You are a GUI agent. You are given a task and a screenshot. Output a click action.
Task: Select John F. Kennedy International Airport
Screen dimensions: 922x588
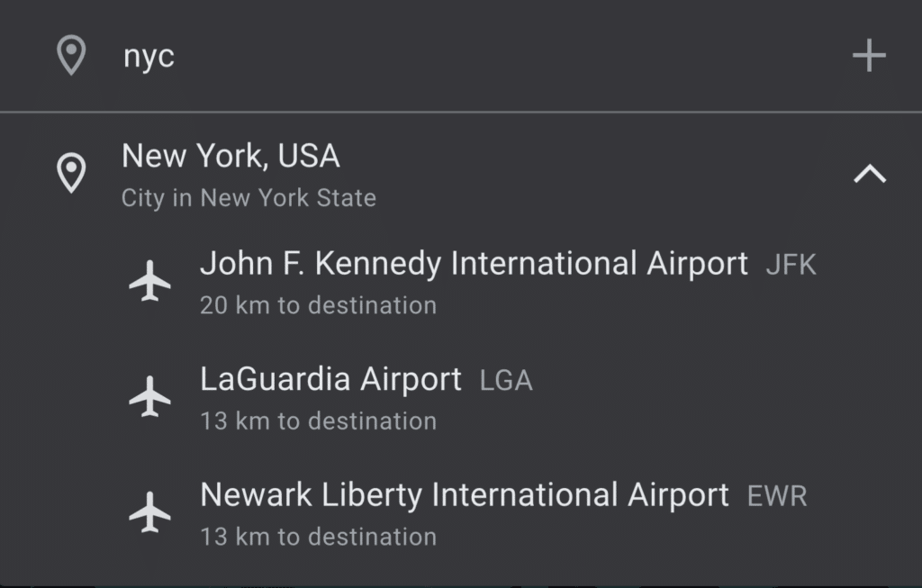[475, 264]
